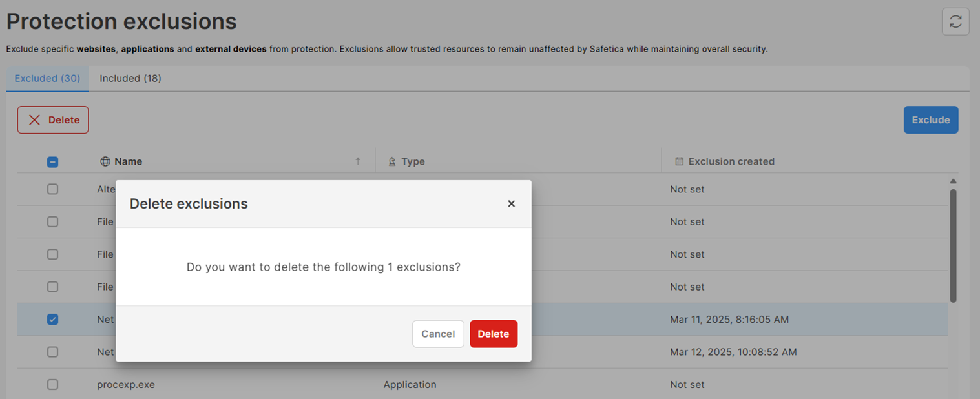Tick the checkbox for the Alte row
The width and height of the screenshot is (980, 399).
[53, 189]
